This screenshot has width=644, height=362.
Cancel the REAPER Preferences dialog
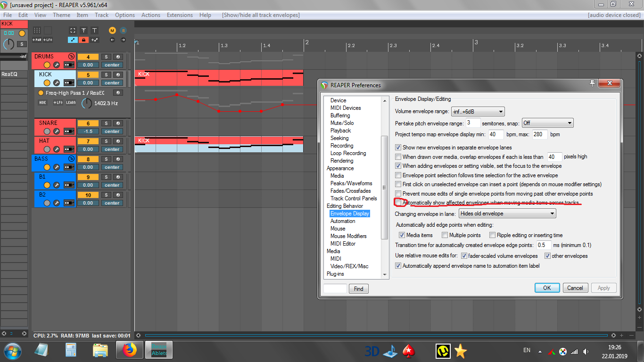click(575, 288)
